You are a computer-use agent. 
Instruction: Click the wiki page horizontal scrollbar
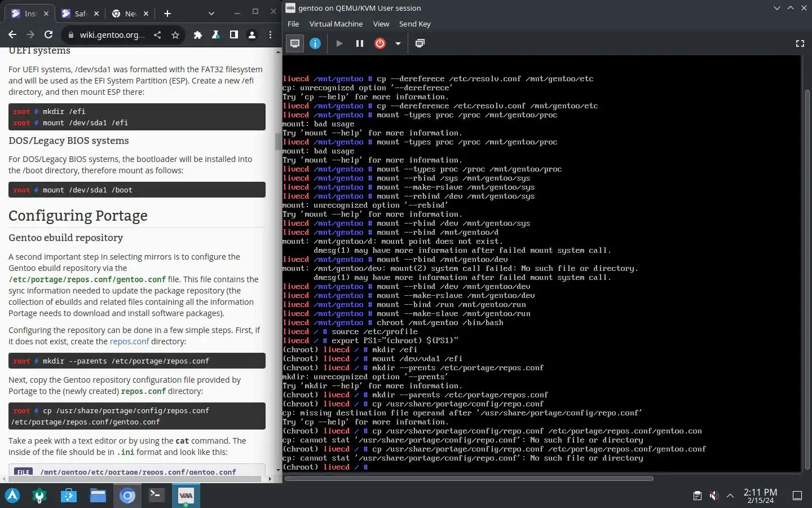135,479
